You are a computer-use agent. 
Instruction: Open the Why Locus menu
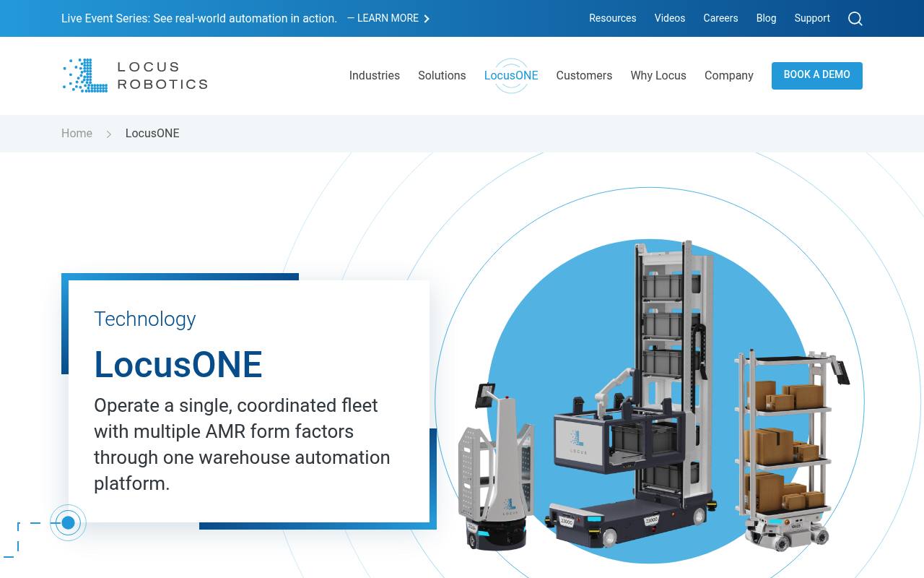pyautogui.click(x=658, y=75)
